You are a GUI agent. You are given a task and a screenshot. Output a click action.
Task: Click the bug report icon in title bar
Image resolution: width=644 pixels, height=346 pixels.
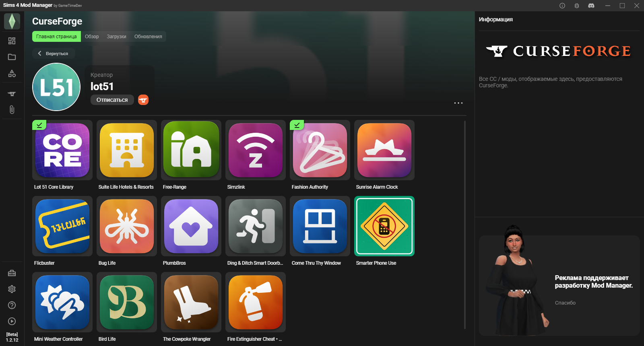(x=577, y=6)
